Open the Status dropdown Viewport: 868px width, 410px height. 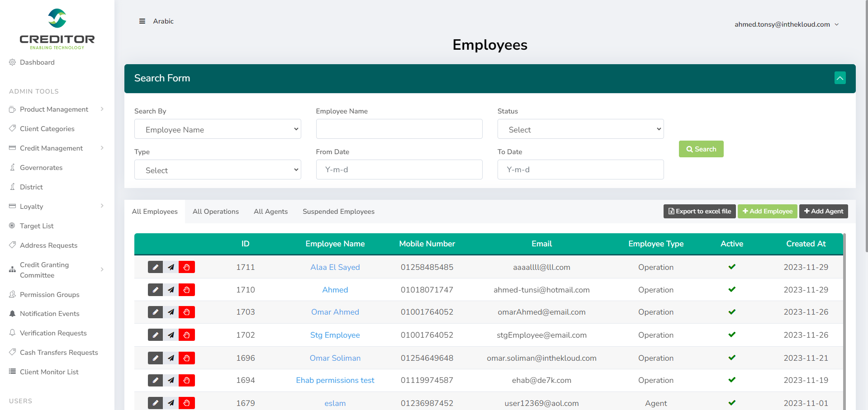580,129
